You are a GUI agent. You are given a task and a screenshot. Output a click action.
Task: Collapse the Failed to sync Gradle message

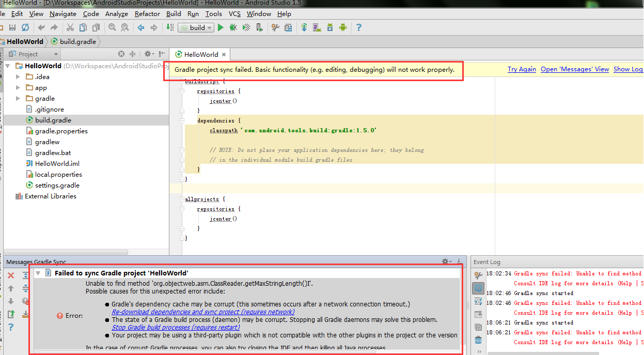point(38,273)
